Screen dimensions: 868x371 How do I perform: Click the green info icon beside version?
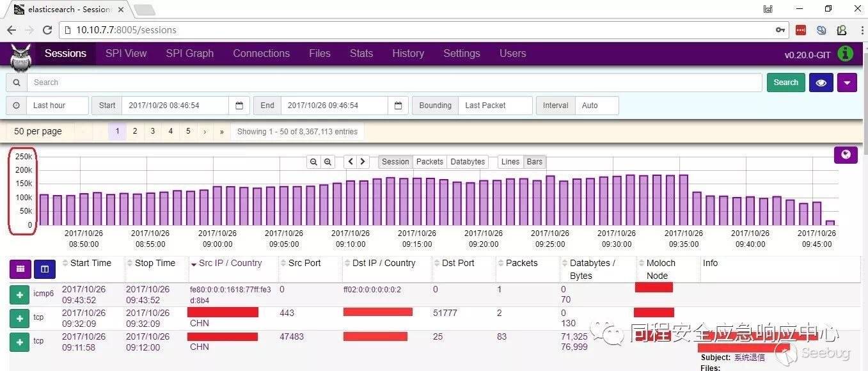pos(845,54)
